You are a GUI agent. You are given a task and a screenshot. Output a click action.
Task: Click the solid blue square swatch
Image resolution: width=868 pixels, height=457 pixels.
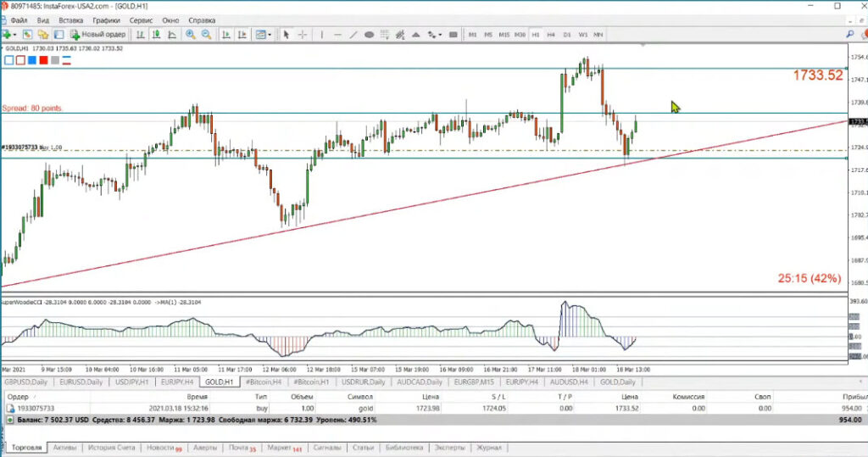coord(32,60)
